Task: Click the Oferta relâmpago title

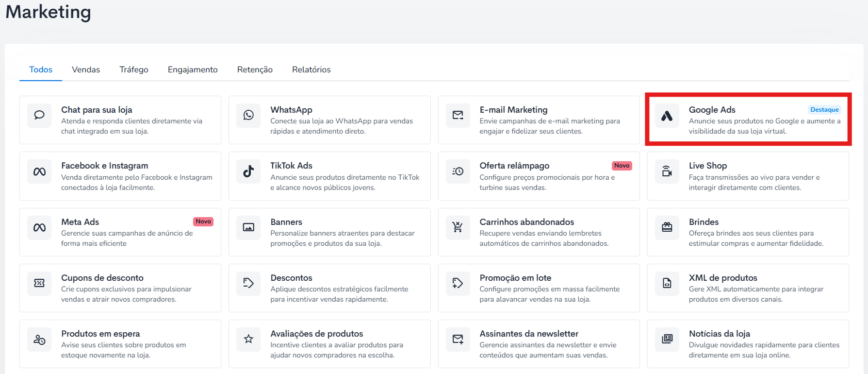Action: pyautogui.click(x=514, y=166)
